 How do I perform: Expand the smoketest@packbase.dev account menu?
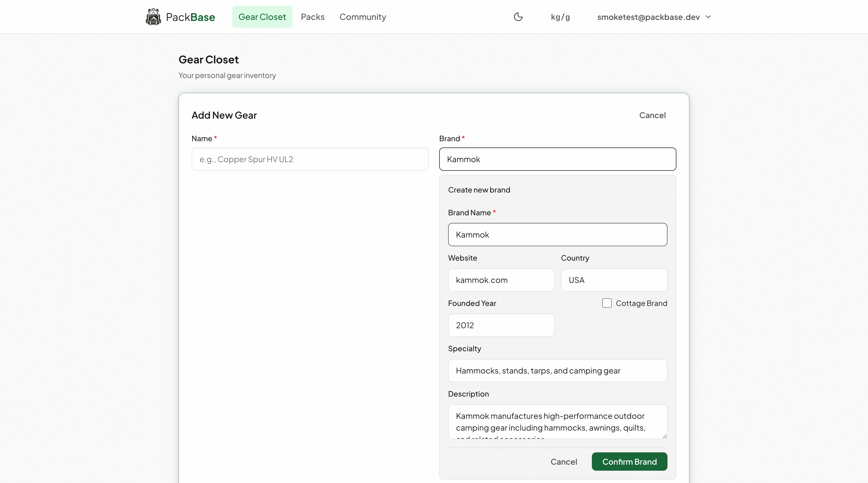coord(654,17)
